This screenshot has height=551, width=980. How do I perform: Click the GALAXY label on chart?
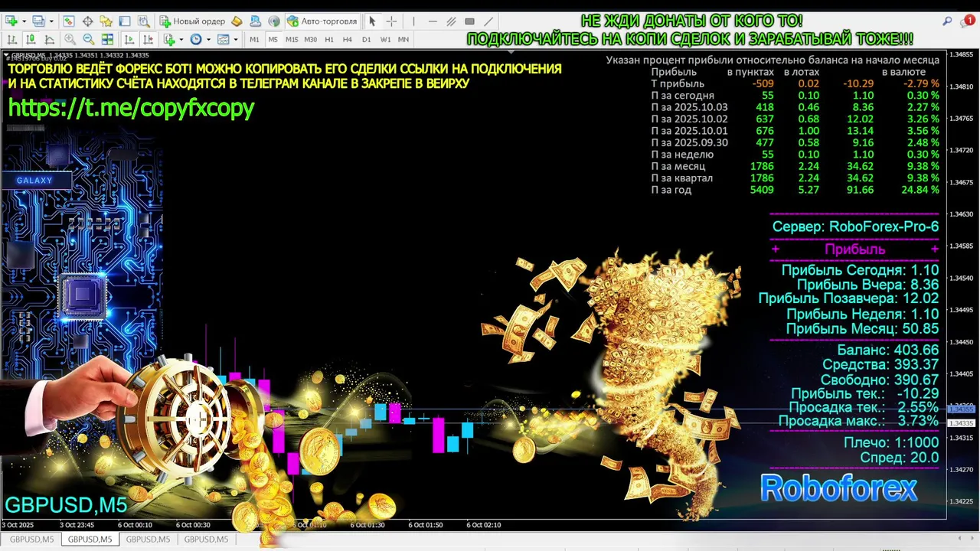tap(34, 181)
